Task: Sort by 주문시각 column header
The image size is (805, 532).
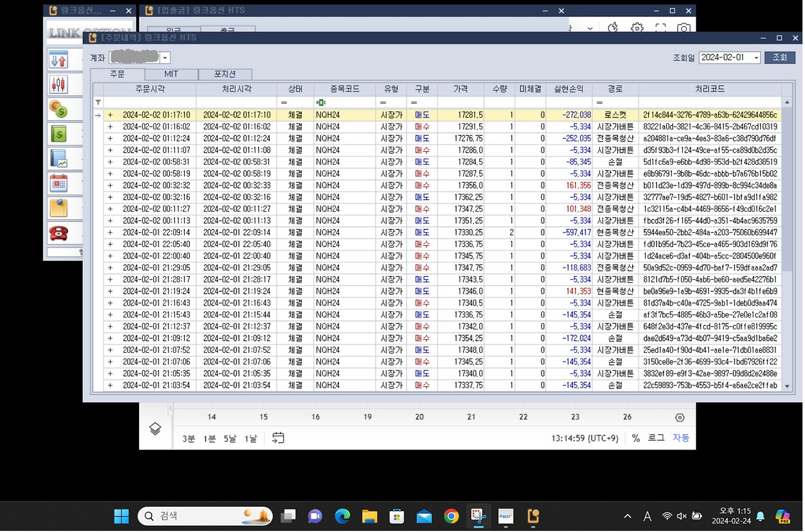Action: pos(150,89)
